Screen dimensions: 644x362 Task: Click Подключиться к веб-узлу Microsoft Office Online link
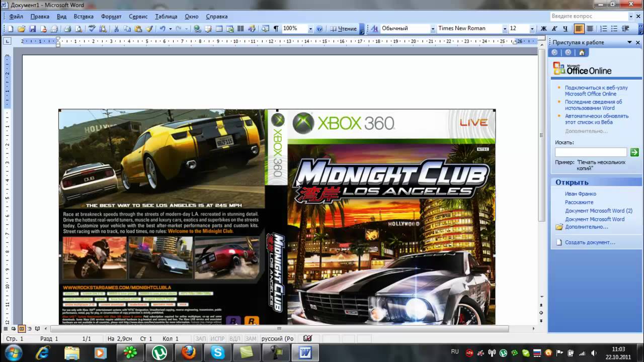596,90
